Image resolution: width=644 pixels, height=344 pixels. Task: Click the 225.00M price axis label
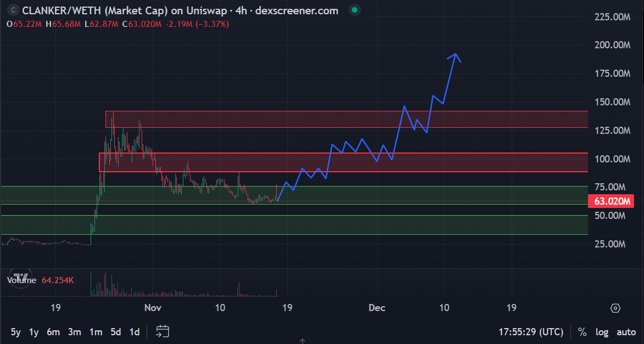tap(612, 17)
